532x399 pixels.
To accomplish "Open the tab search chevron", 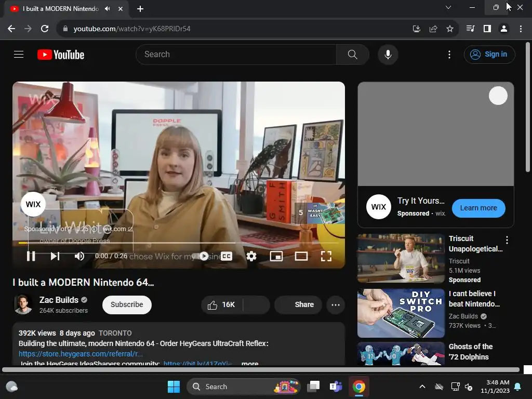I will pos(448,7).
